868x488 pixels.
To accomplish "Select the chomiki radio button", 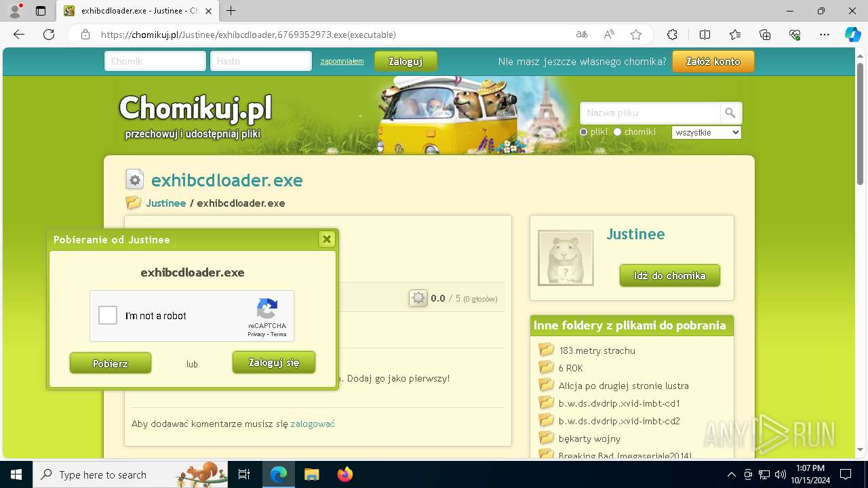I will [617, 132].
